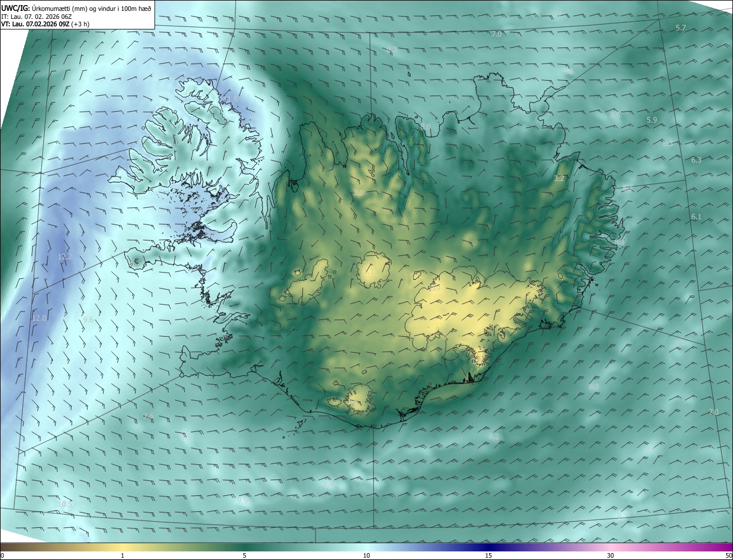This screenshot has width=733, height=560.
Task: Click the 5.7 value label on the map
Action: [x=681, y=27]
